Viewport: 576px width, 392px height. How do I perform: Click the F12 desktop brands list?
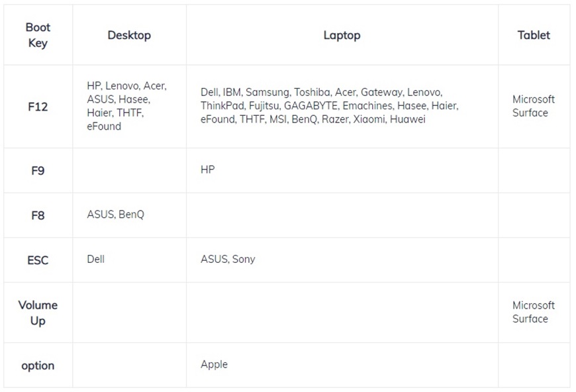click(126, 106)
